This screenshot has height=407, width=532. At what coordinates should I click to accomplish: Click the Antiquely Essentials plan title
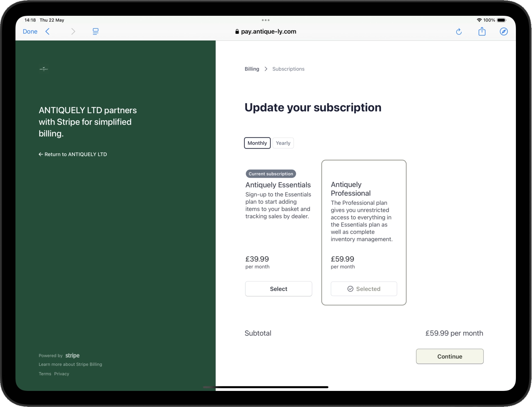tap(278, 185)
